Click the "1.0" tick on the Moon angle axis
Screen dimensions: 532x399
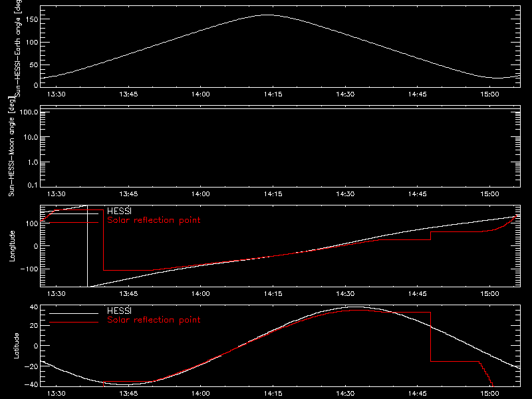coord(33,162)
